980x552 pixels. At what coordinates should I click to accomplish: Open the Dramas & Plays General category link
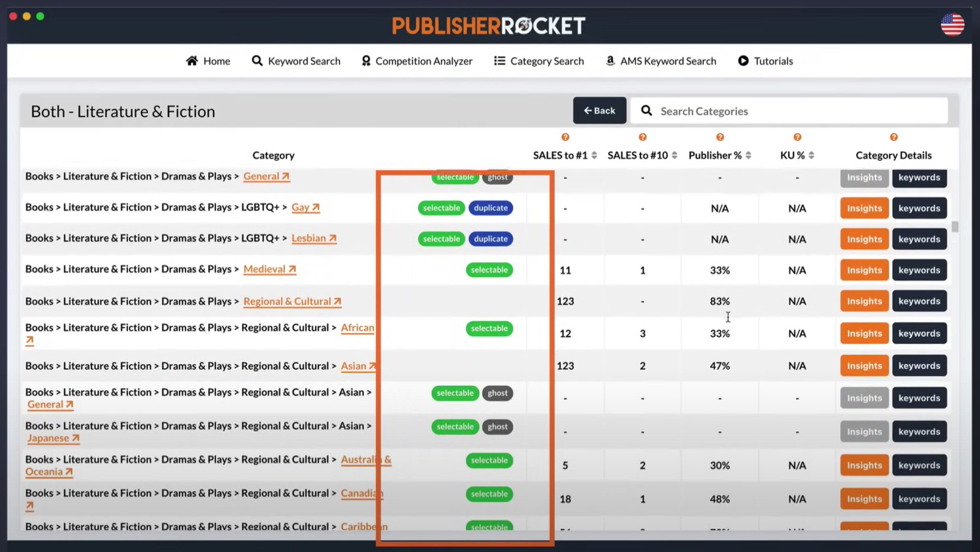(x=266, y=176)
